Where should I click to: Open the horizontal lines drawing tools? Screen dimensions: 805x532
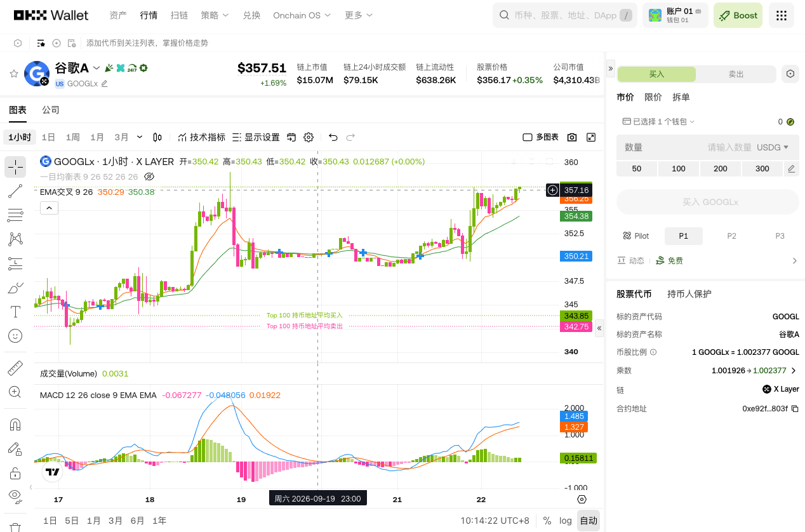click(15, 215)
